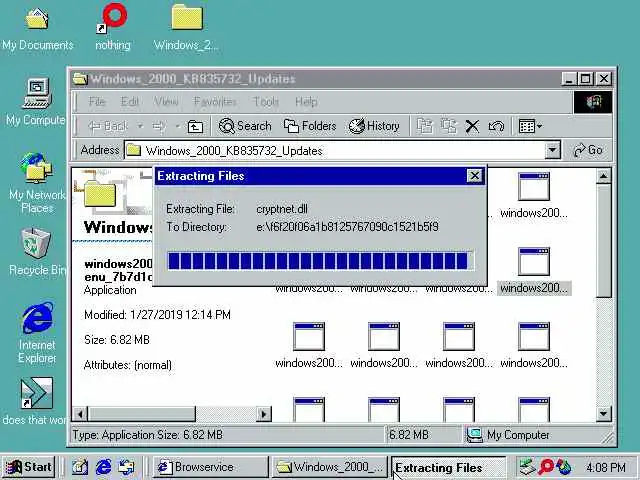Select second windows200... icon in third row
The width and height of the screenshot is (640, 480).
(384, 345)
